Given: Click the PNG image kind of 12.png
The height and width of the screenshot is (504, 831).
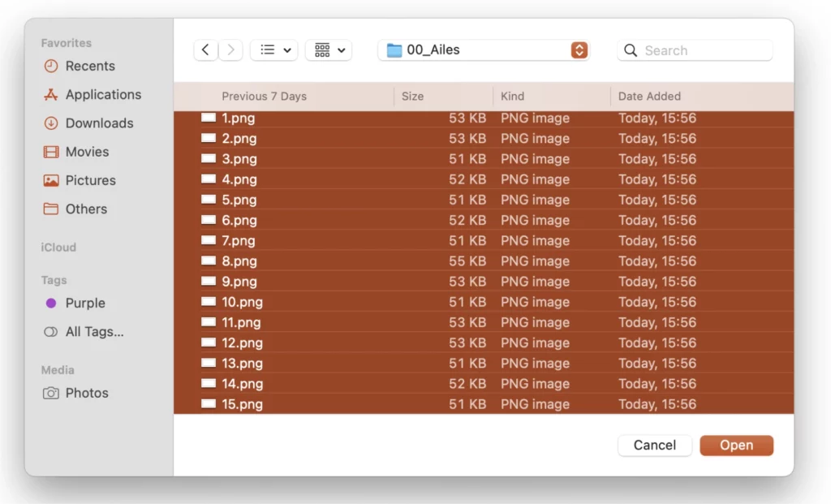Looking at the screenshot, I should pyautogui.click(x=535, y=342).
